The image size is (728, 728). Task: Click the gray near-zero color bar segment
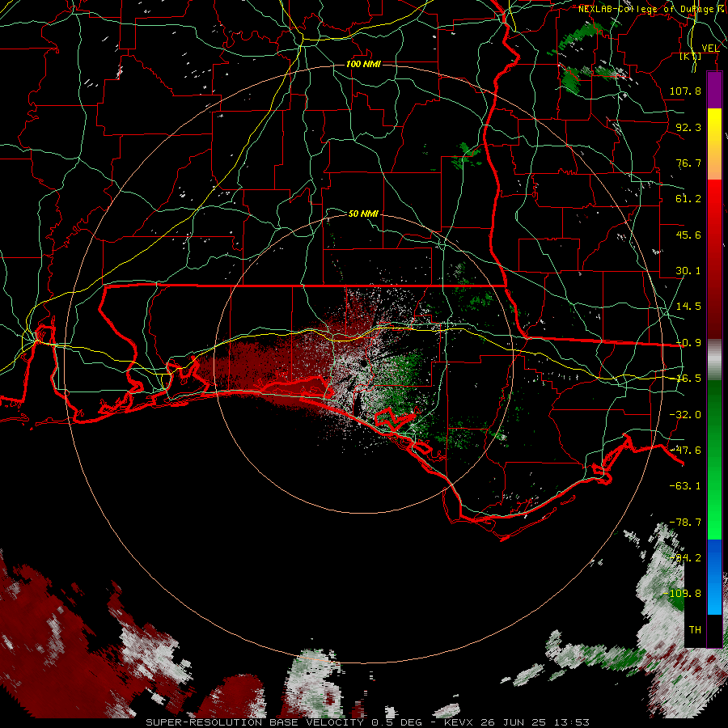click(714, 360)
